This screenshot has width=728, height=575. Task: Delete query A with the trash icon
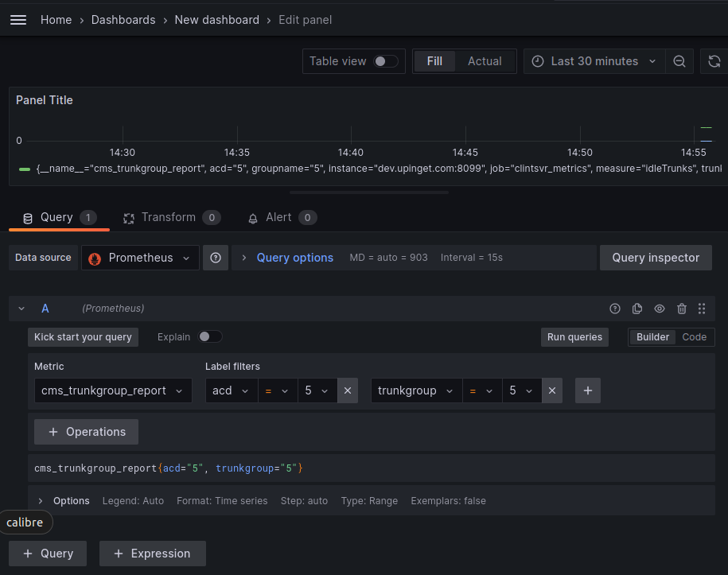tap(682, 309)
